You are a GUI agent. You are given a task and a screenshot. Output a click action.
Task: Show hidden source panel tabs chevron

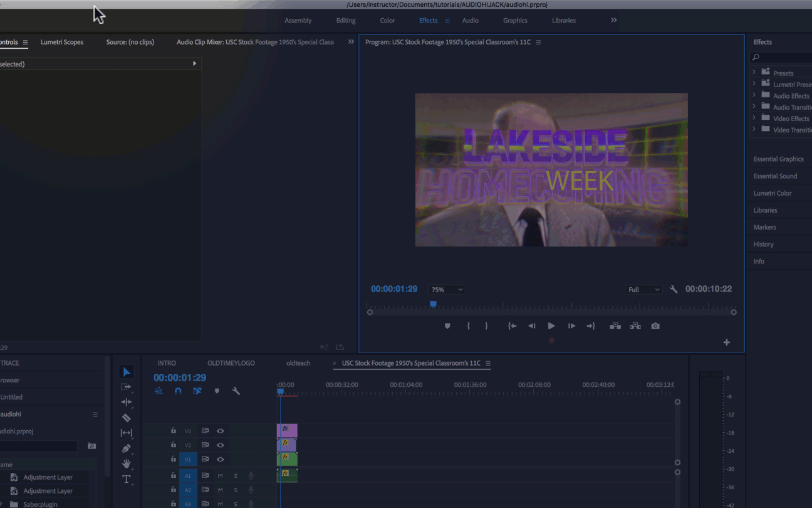[351, 42]
